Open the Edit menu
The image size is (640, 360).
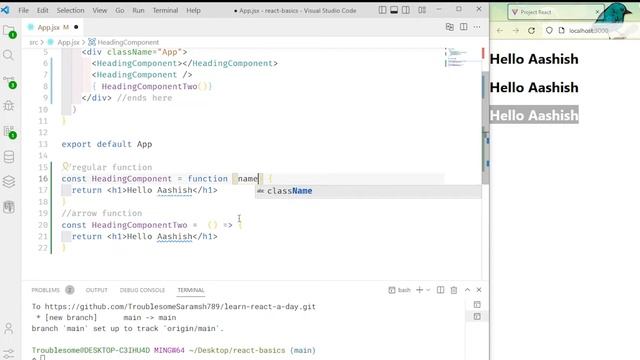pos(42,10)
